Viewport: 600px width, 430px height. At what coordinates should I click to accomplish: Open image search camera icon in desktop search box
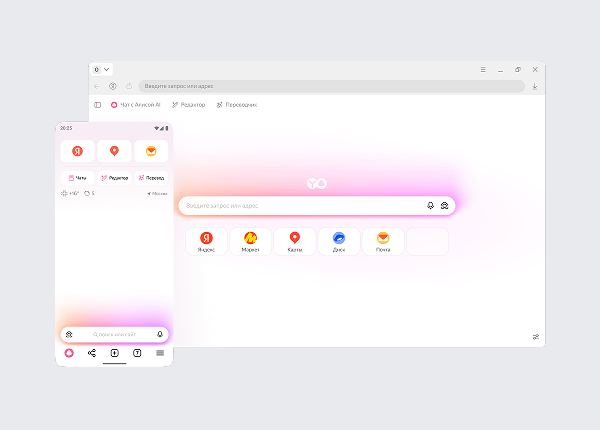tap(444, 206)
